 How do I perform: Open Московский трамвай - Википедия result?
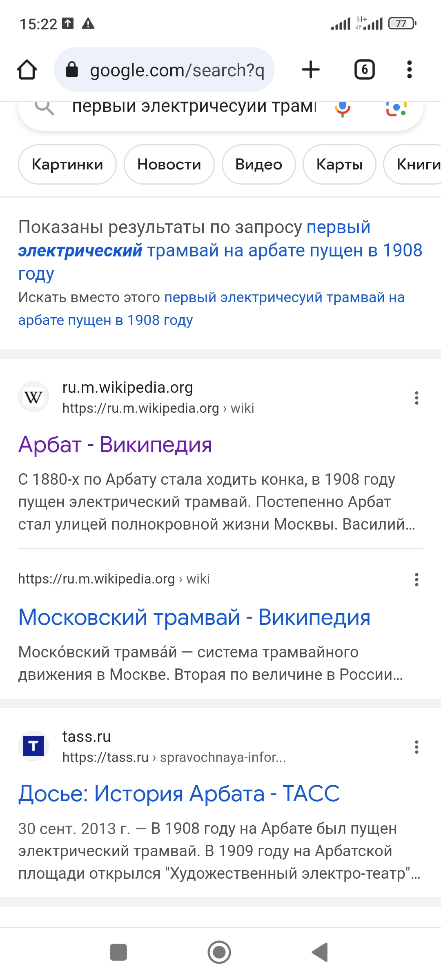194,617
